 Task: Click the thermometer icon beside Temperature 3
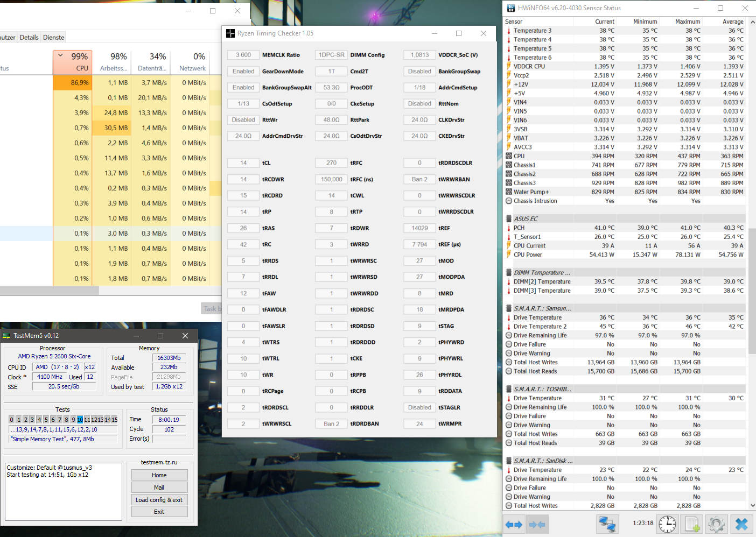509,31
